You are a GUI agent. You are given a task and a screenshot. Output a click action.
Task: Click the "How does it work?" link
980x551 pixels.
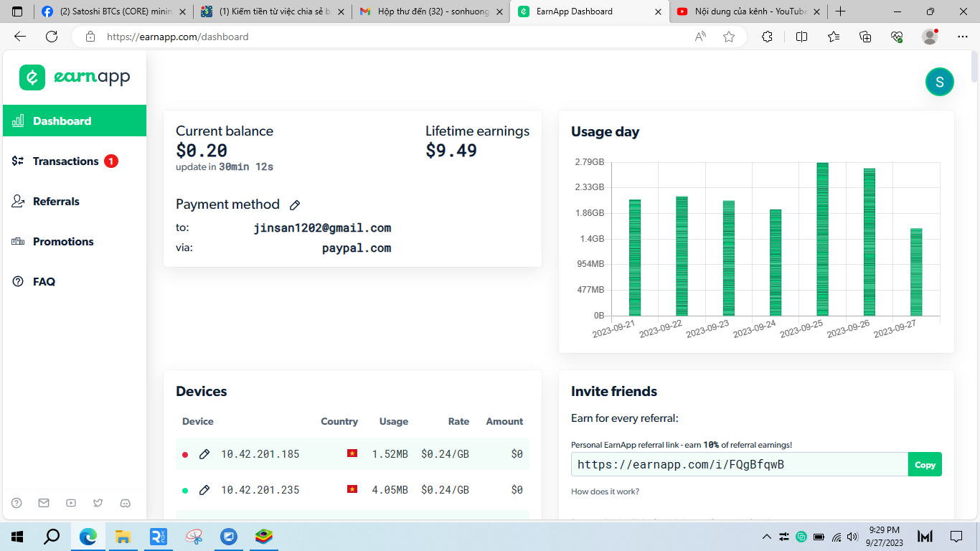point(605,491)
